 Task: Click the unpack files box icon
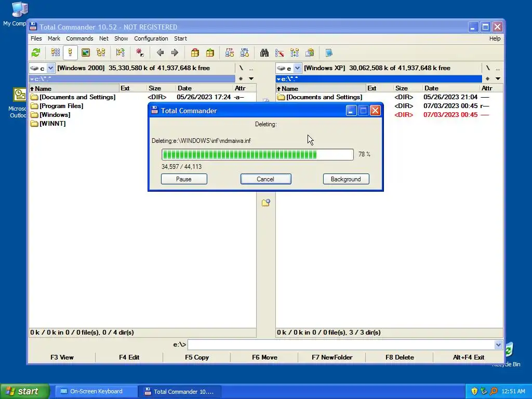pyautogui.click(x=210, y=52)
